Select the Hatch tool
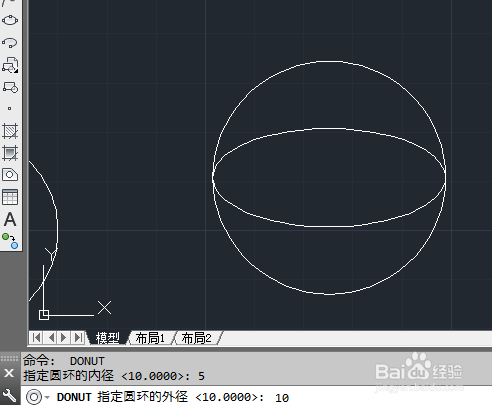Image resolution: width=492 pixels, height=405 pixels. point(10,131)
